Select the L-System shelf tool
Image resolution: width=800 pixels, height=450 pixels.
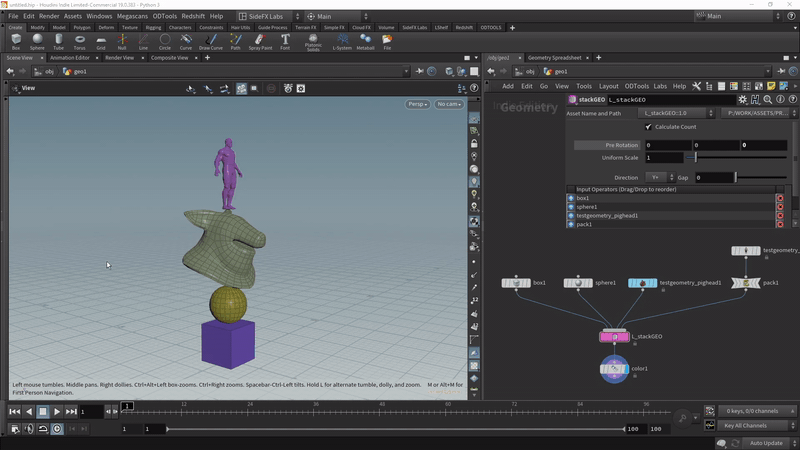pos(342,41)
